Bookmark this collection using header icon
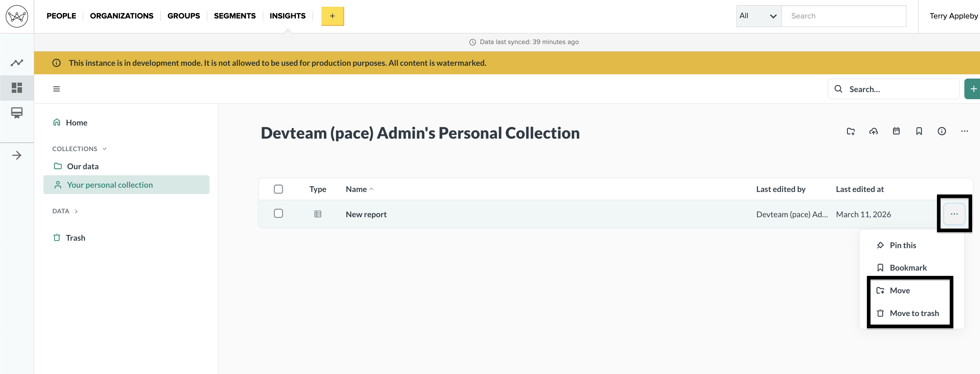The image size is (980, 374). (x=919, y=131)
